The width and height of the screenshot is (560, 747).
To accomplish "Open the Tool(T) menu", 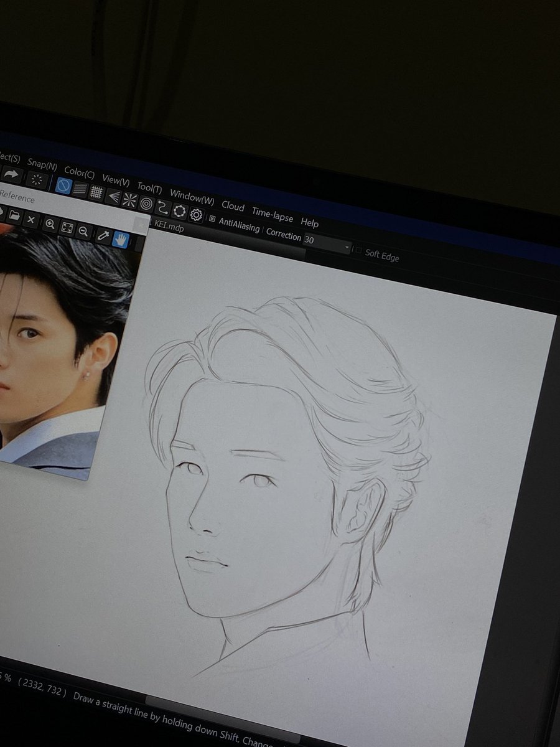I will pos(149,189).
